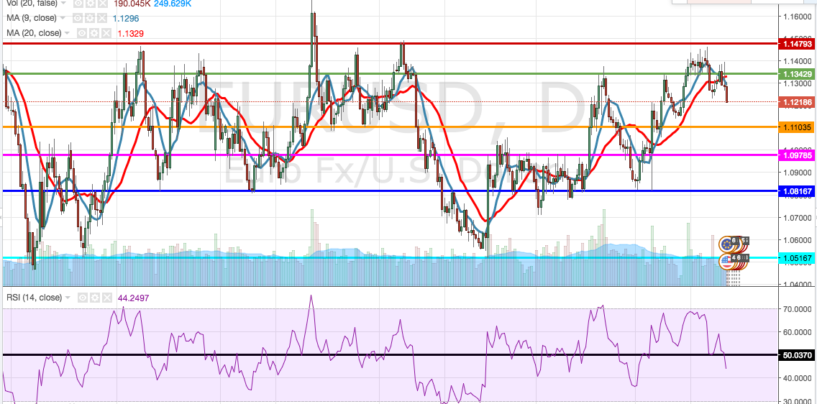The width and height of the screenshot is (817, 404).
Task: Select the 1.13429 green price label
Action: pyautogui.click(x=797, y=74)
